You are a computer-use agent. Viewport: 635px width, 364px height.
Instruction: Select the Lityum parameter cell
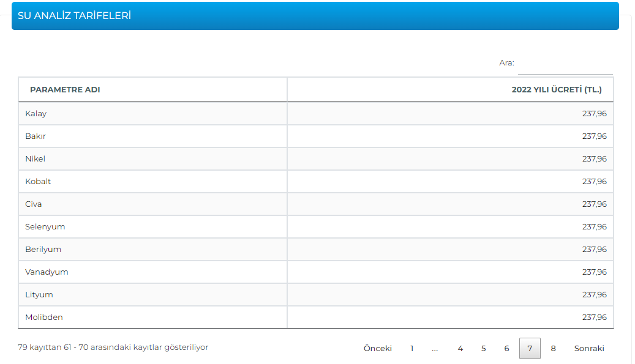pos(152,295)
